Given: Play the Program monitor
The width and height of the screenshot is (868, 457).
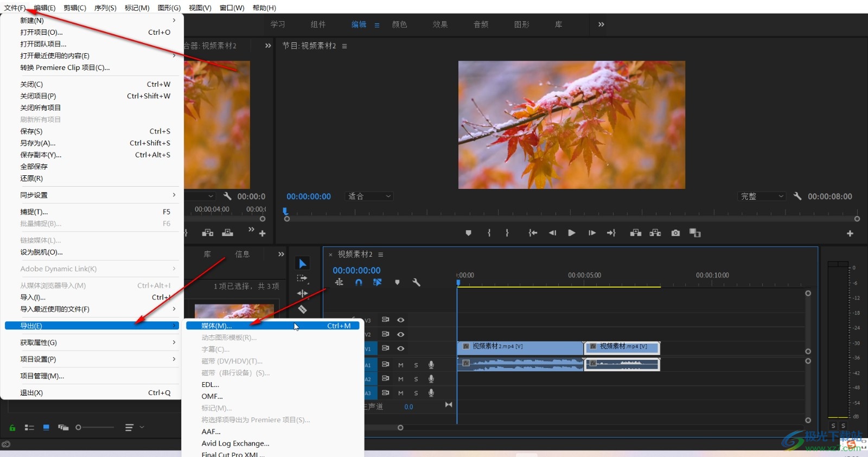Looking at the screenshot, I should click(572, 233).
